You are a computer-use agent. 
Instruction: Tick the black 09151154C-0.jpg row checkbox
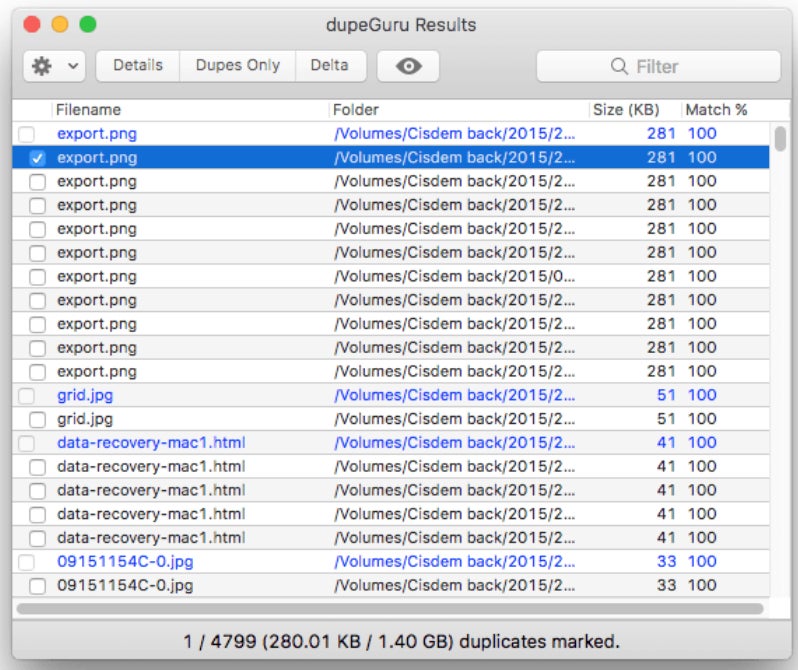point(37,586)
